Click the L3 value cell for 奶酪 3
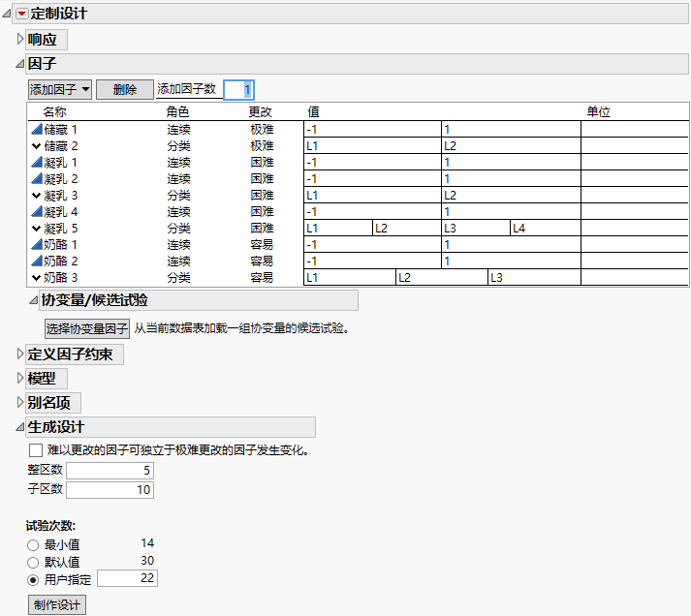 point(534,277)
